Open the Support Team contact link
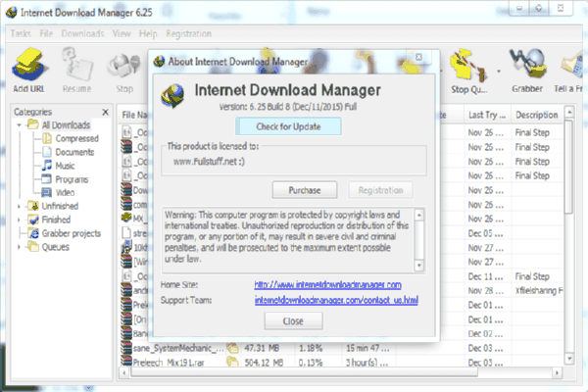588x392 pixels. point(336,300)
